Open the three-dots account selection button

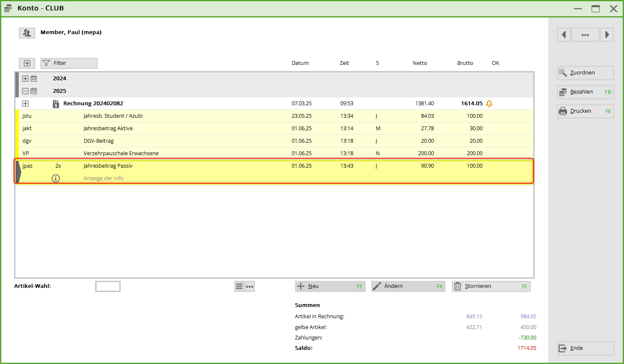(585, 35)
